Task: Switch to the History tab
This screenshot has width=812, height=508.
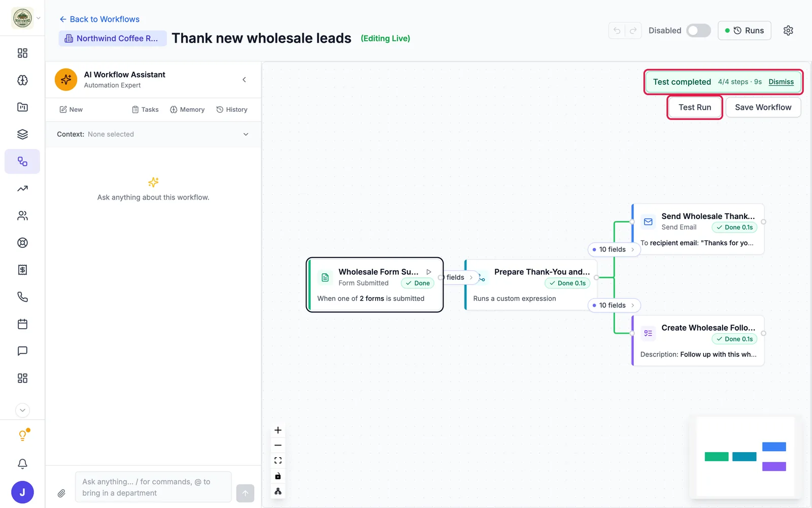Action: click(232, 110)
